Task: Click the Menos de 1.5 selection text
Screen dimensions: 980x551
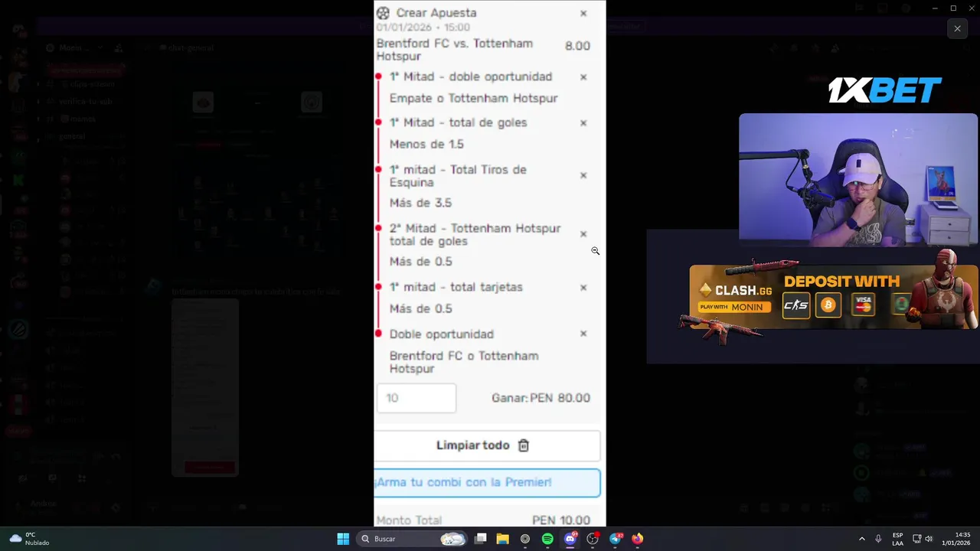Action: tap(426, 144)
